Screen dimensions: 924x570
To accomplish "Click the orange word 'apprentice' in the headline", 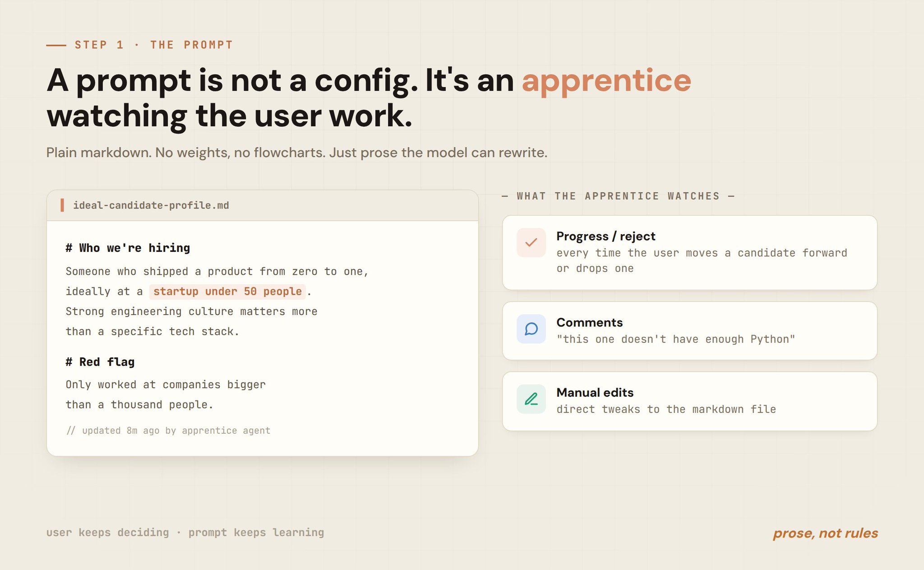I will 606,80.
